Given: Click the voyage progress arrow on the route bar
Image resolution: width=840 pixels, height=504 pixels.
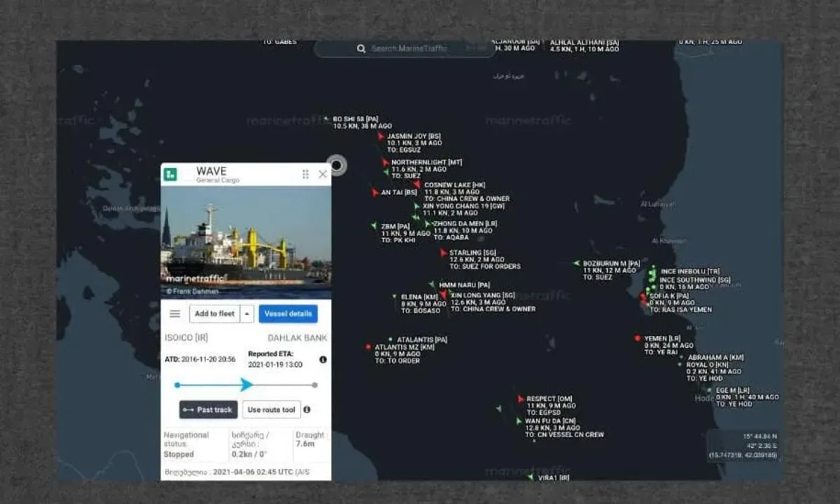Looking at the screenshot, I should pos(246,384).
